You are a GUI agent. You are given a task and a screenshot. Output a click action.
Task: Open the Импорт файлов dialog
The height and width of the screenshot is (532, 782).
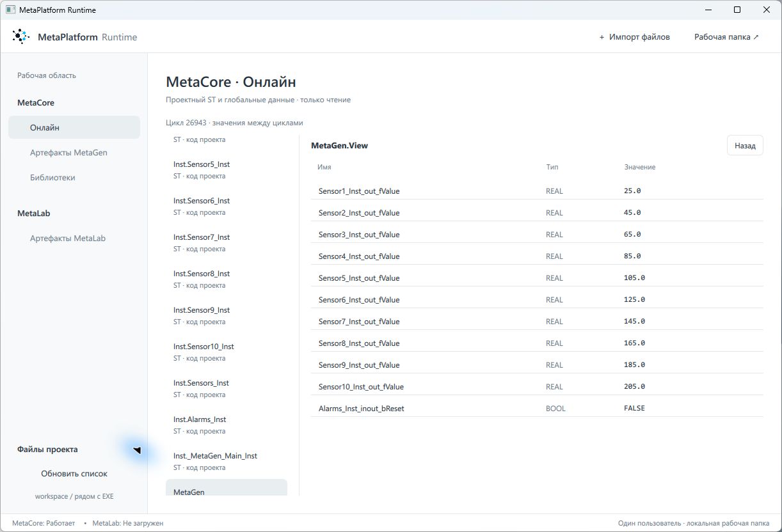634,37
